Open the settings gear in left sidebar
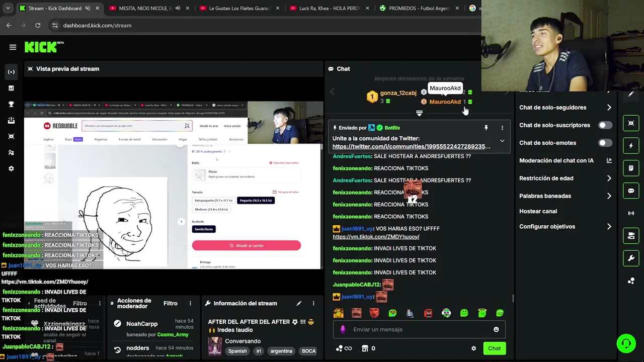Viewport: 644px width, 362px height. pos(11,168)
